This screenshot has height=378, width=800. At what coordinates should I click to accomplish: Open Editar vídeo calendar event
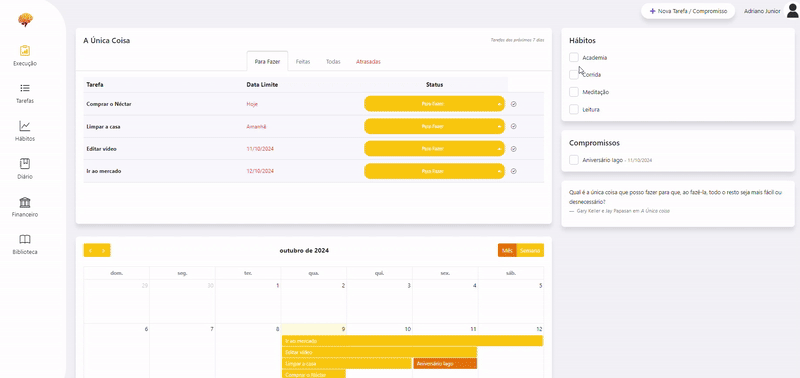tap(380, 352)
